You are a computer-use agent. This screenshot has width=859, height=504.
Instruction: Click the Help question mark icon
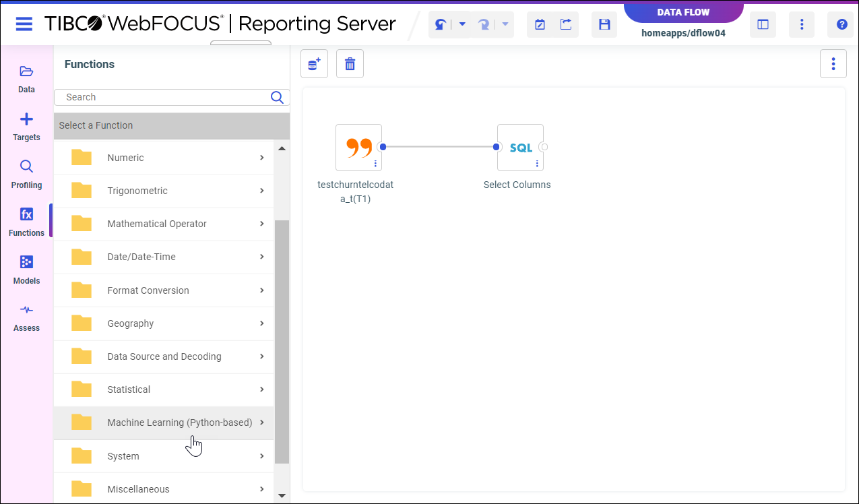(x=841, y=25)
